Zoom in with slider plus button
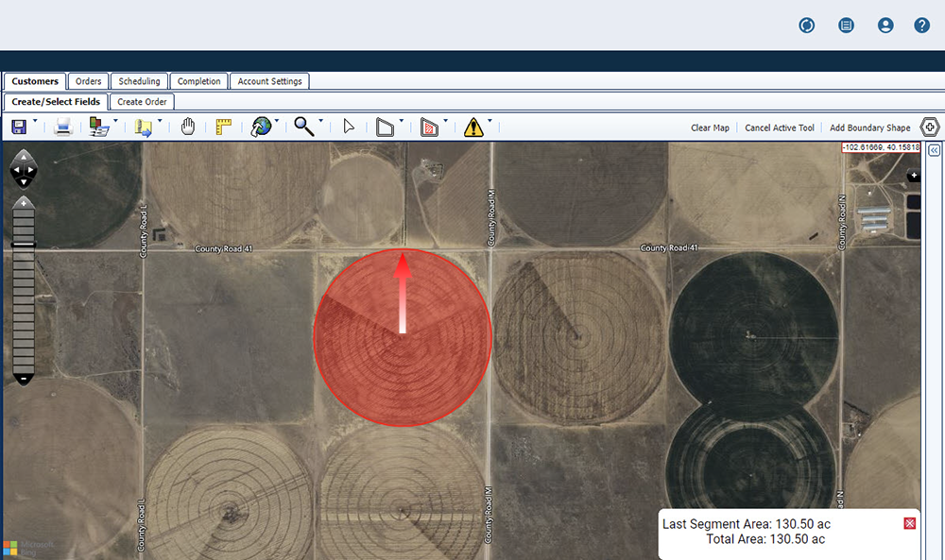Screen dimensions: 945x560 click(x=24, y=204)
